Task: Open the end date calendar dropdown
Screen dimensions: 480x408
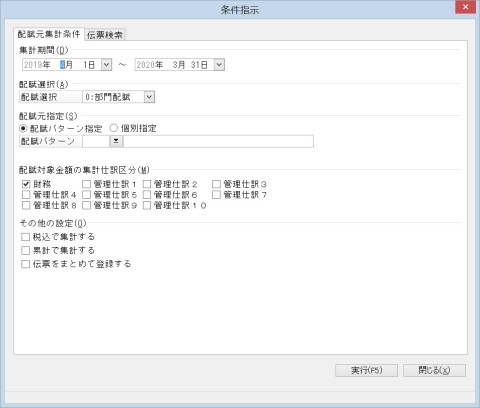Action: (219, 64)
